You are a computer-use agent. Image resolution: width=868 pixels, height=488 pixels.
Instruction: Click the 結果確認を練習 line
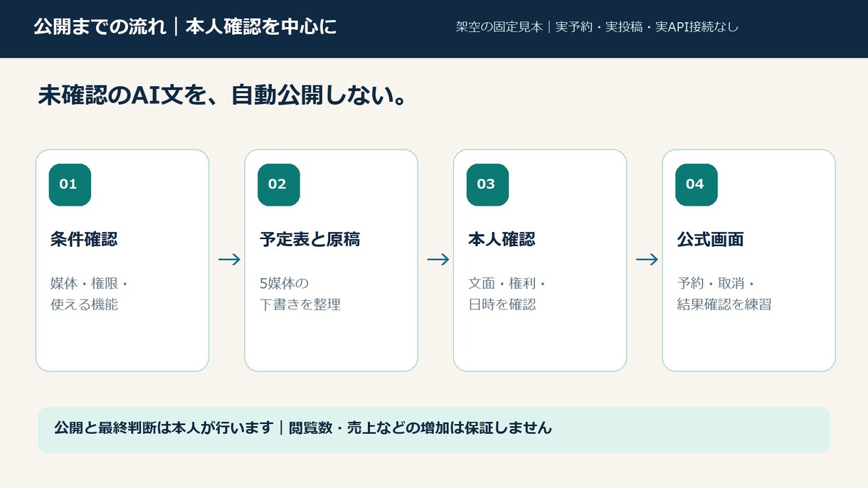point(724,304)
